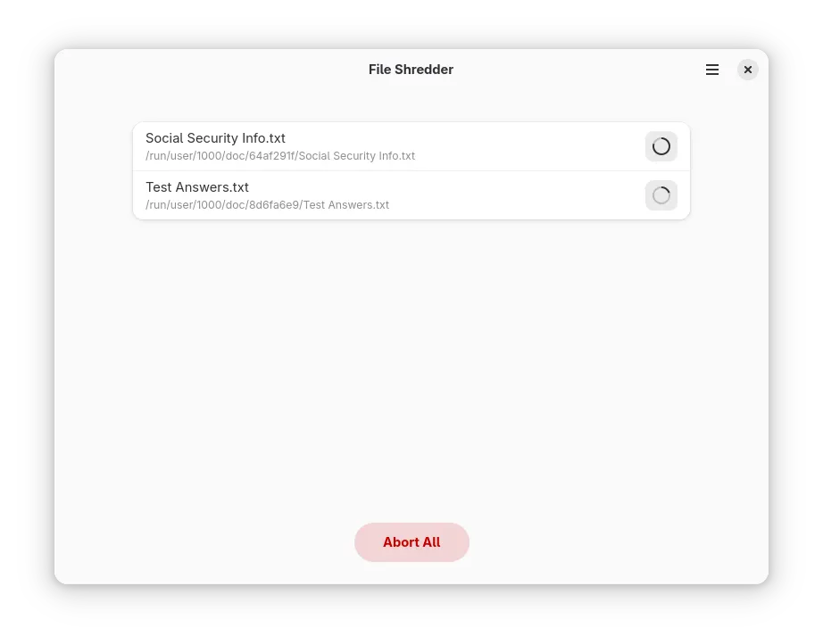This screenshot has width=823, height=644.
Task: Click the 8d6fa6e9 segment in the second path
Action: point(273,204)
